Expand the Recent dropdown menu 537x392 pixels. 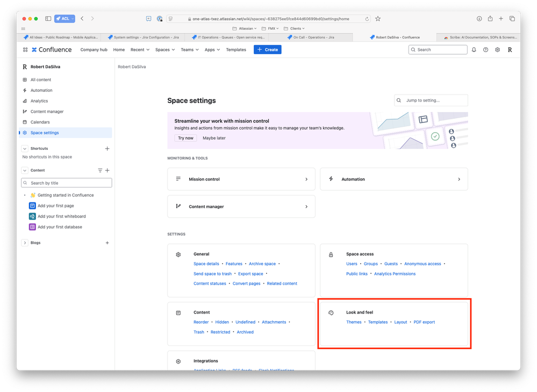tap(140, 49)
